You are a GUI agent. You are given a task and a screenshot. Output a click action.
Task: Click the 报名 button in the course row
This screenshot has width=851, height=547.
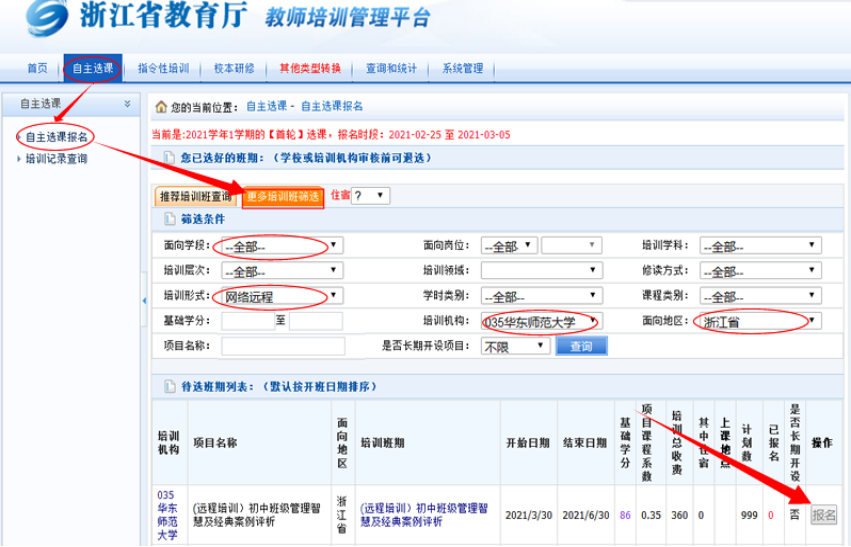823,514
